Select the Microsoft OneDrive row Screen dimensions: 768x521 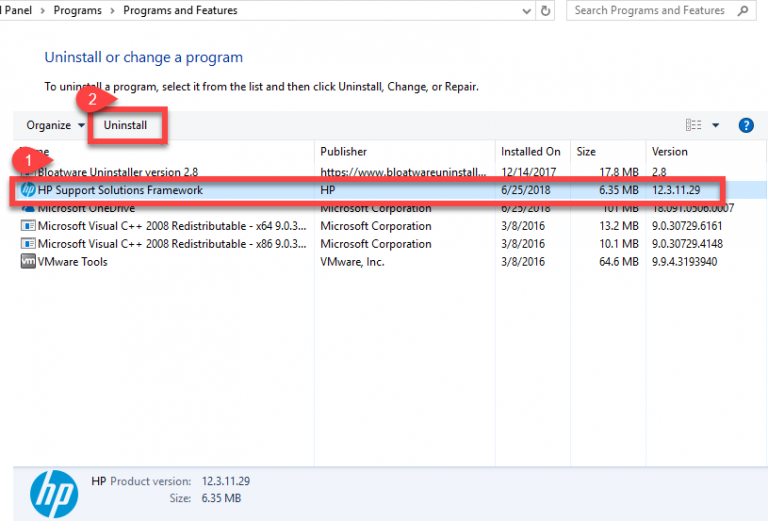point(389,208)
